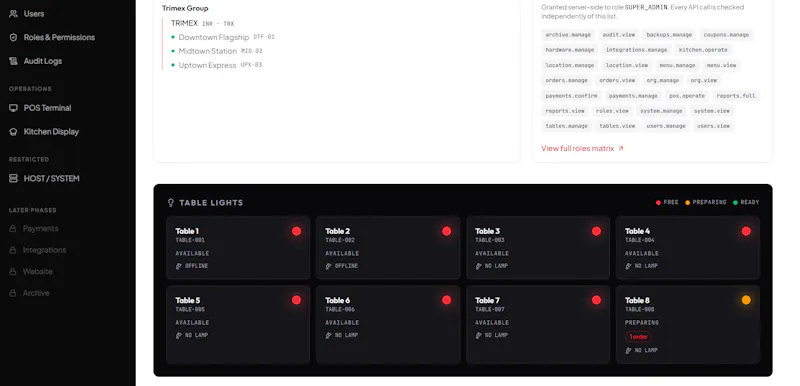Click the Website locked menu item
This screenshot has height=386, width=800.
coord(31,271)
